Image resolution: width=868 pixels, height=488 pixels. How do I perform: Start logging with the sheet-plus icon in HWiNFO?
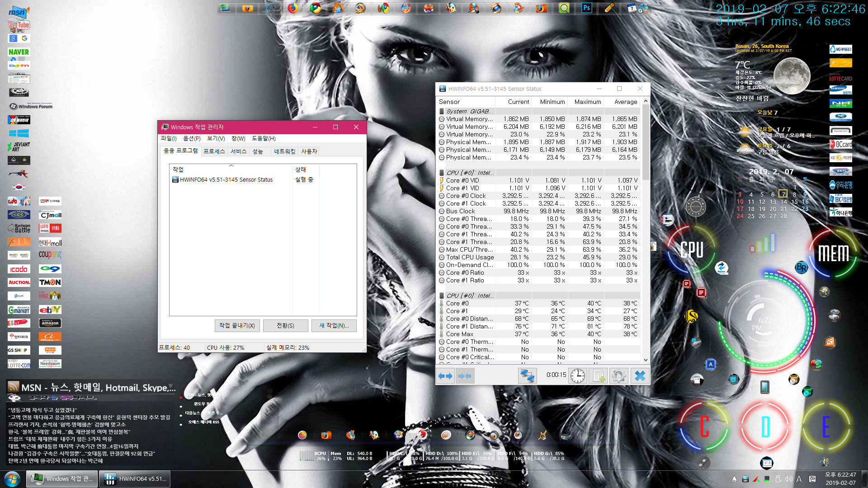599,376
